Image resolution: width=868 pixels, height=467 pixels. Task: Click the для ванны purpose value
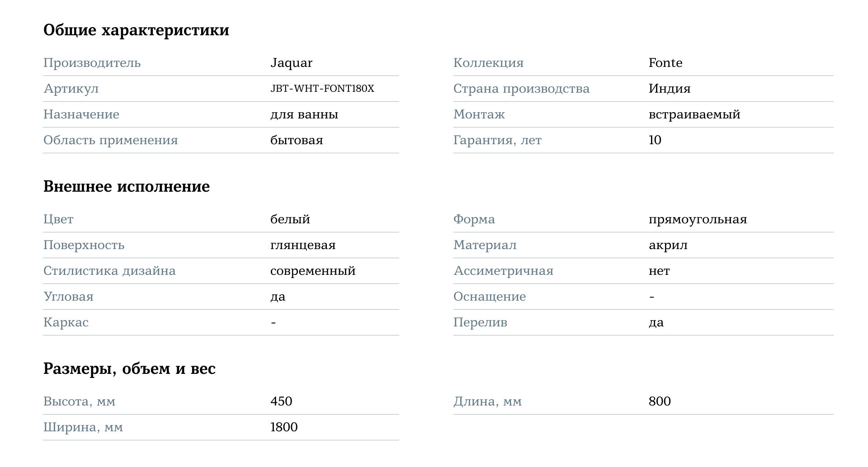pyautogui.click(x=304, y=114)
